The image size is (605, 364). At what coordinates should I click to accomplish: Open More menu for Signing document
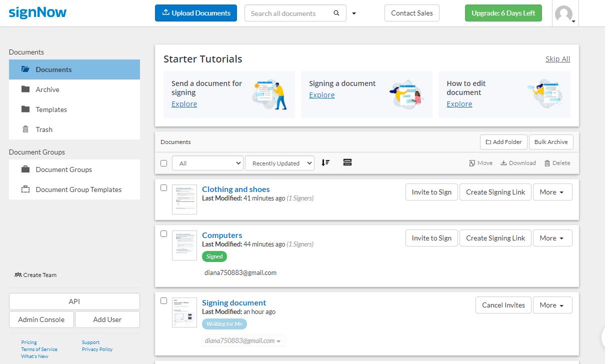(x=552, y=305)
